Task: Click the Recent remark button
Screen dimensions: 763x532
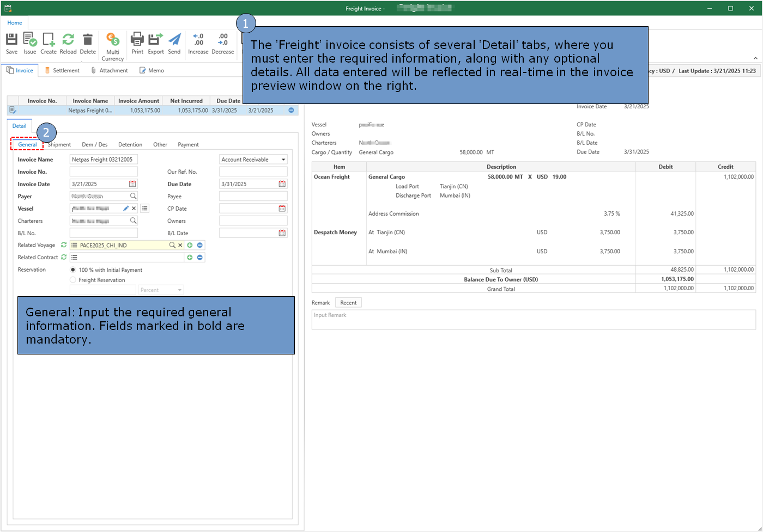Action: pyautogui.click(x=348, y=303)
